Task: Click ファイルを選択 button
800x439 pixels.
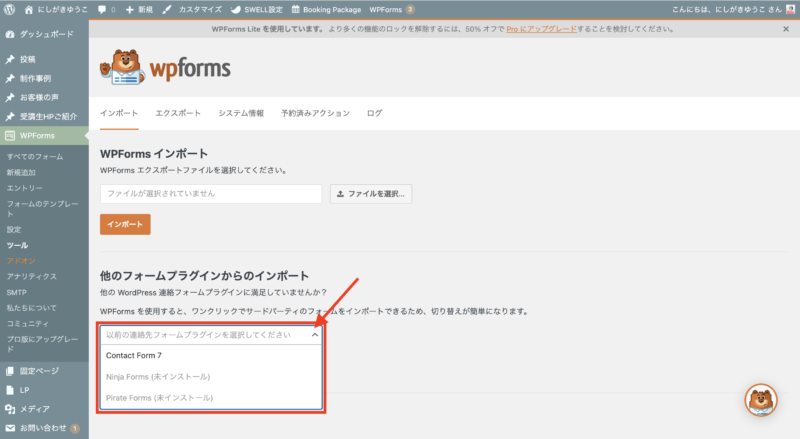Action: point(371,194)
